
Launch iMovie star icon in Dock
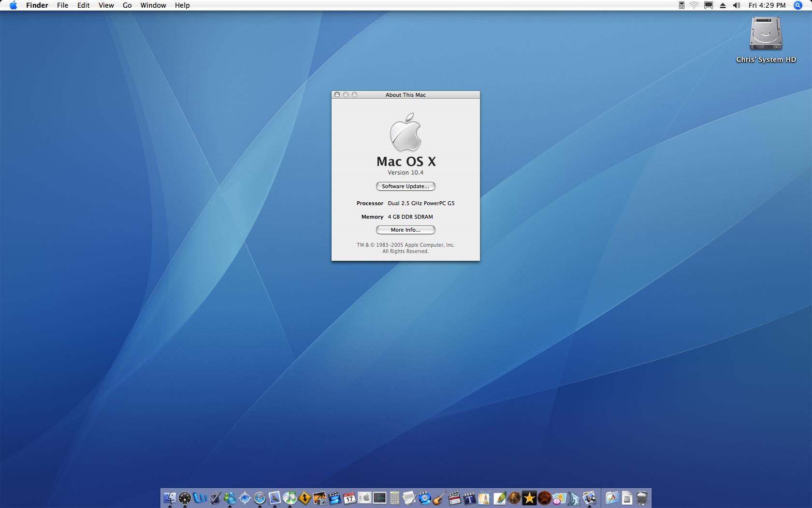529,498
